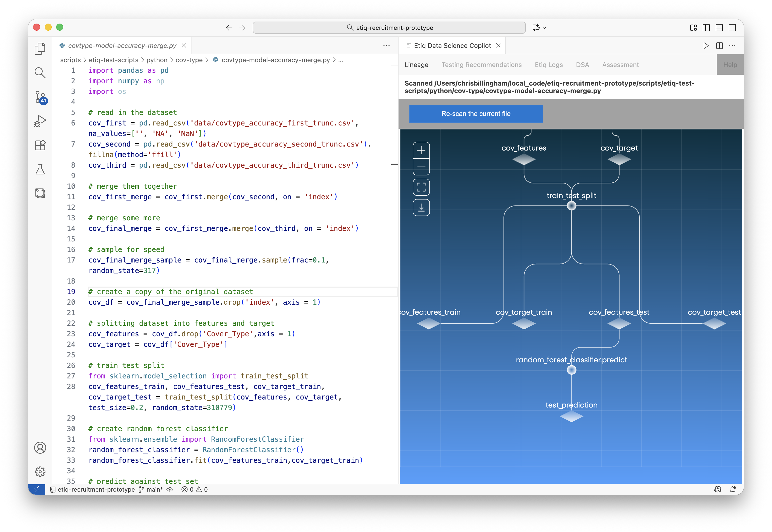Open the Testing flask view
Image resolution: width=772 pixels, height=532 pixels.
[40, 169]
